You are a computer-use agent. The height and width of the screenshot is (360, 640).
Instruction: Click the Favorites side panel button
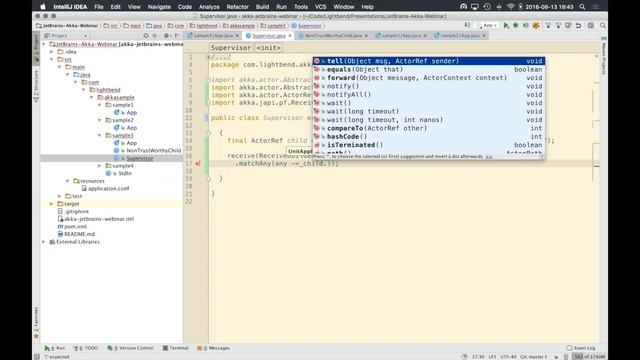point(36,322)
